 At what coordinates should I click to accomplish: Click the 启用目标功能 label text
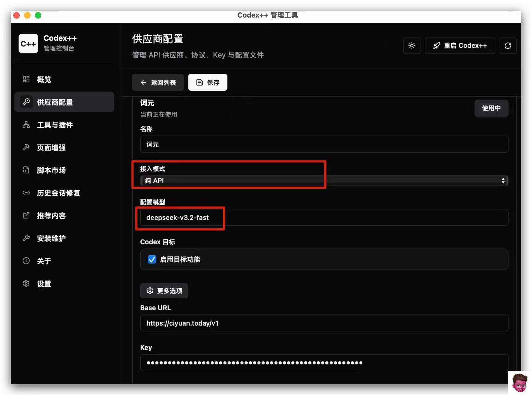pos(180,260)
